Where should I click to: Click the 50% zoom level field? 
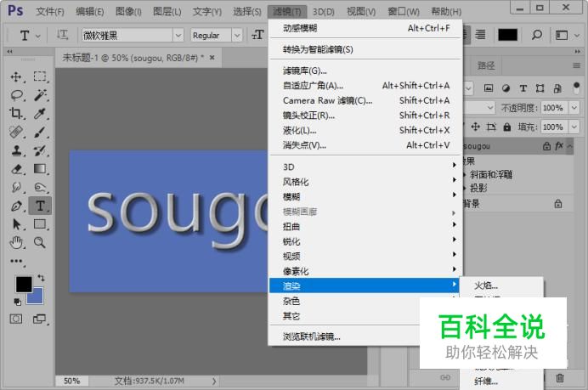pos(71,381)
